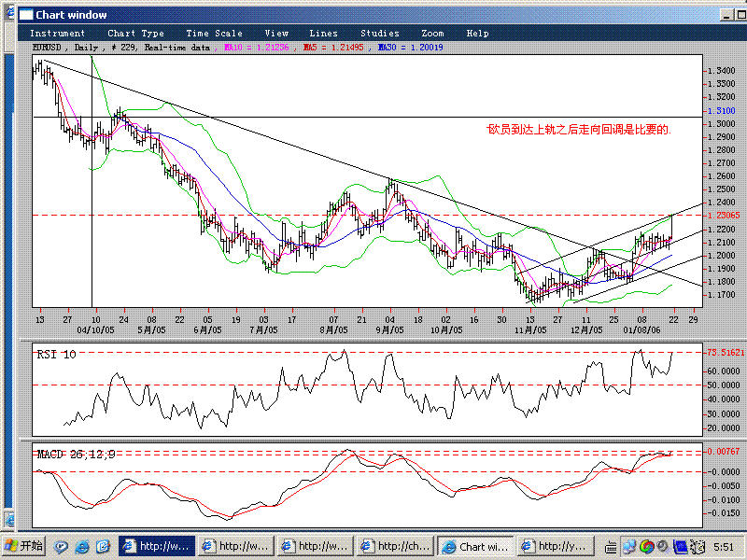
Task: Expand the Lines menu
Action: coord(323,34)
